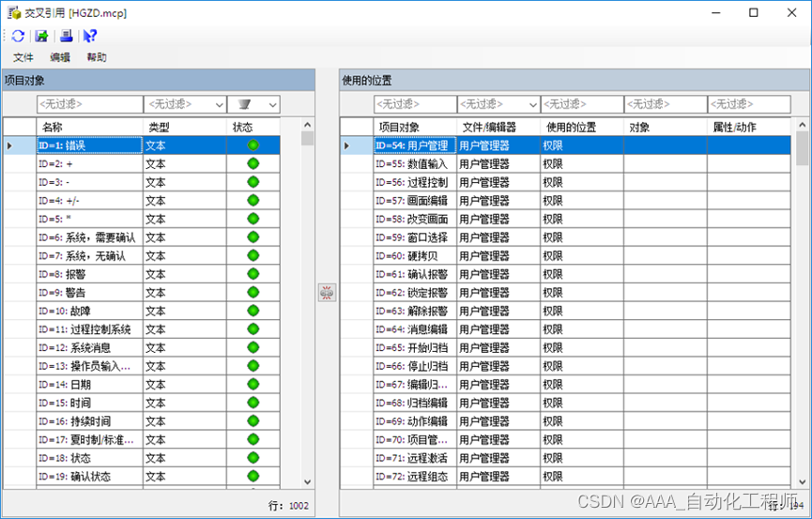Click the 项目对象 filter field in 使用的位置
812x519 pixels.
point(415,104)
